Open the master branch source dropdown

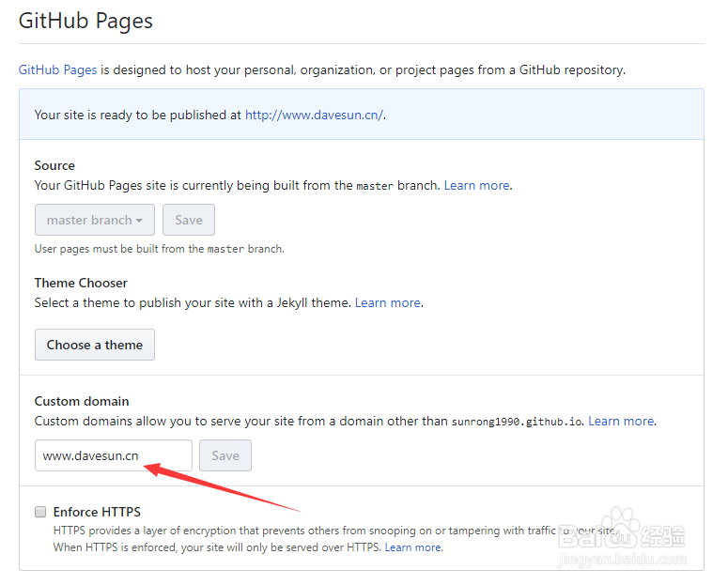pos(95,220)
